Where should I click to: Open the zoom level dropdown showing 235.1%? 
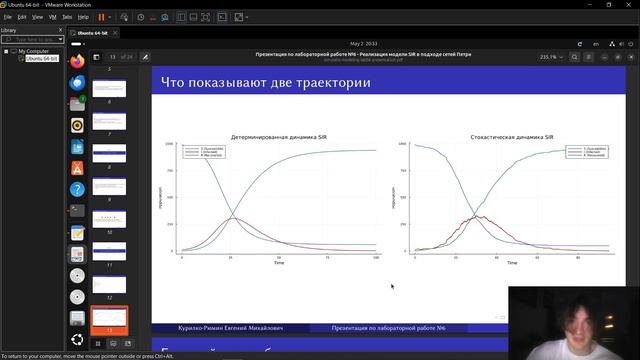(551, 57)
